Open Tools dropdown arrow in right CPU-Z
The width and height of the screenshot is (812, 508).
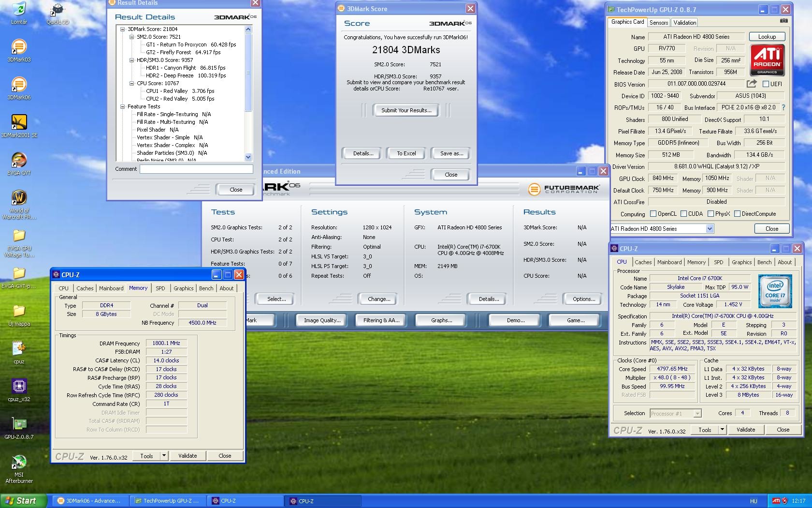(722, 430)
